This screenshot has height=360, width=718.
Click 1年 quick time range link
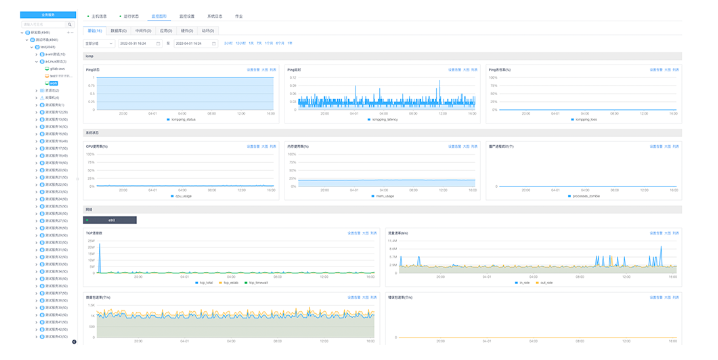click(x=289, y=44)
